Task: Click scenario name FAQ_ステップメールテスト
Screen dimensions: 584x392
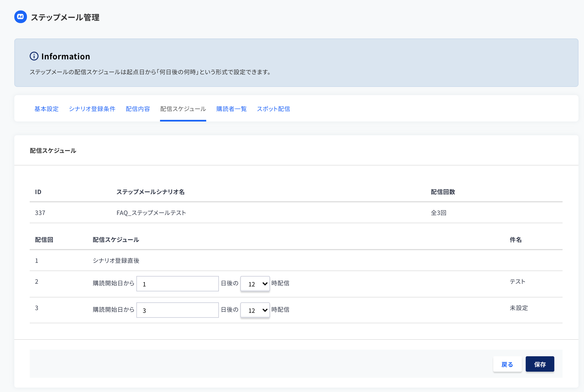Action: (151, 213)
